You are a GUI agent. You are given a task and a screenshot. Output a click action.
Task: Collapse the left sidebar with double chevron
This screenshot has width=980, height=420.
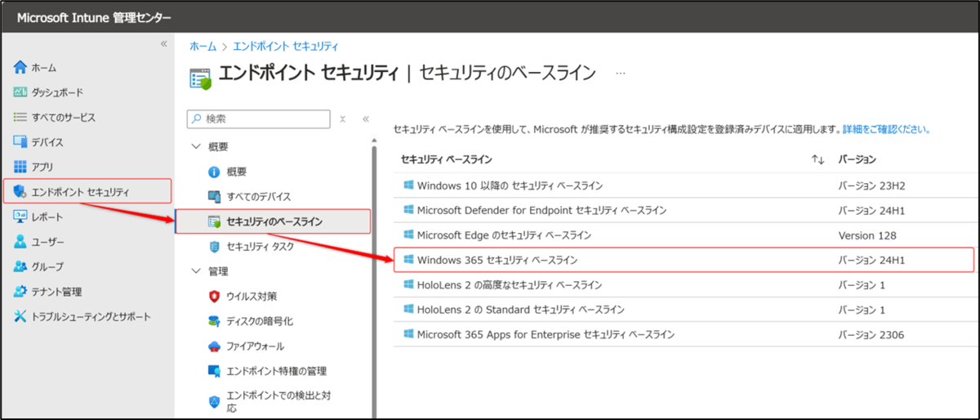click(163, 43)
